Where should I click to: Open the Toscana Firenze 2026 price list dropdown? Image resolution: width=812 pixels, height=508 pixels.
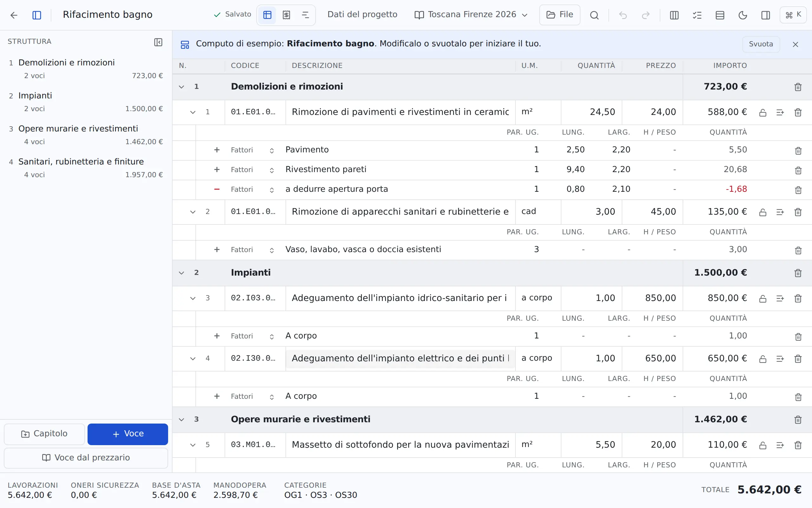[471, 15]
